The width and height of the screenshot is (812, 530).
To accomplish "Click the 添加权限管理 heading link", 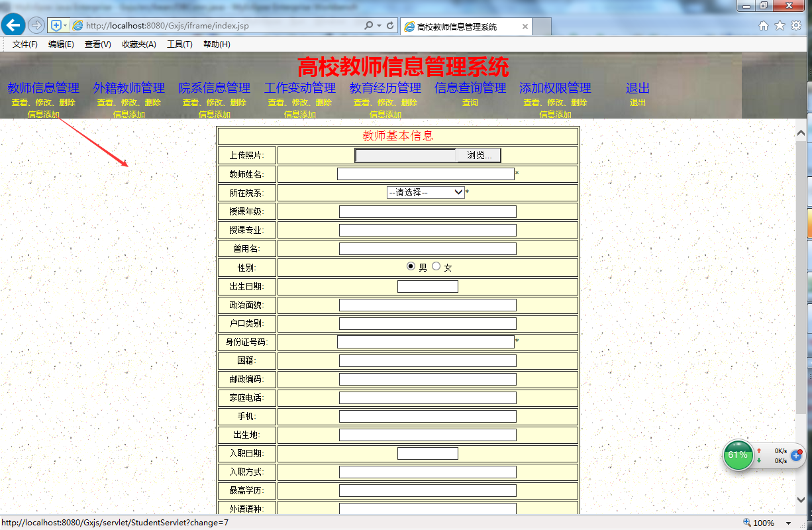I will coord(555,87).
